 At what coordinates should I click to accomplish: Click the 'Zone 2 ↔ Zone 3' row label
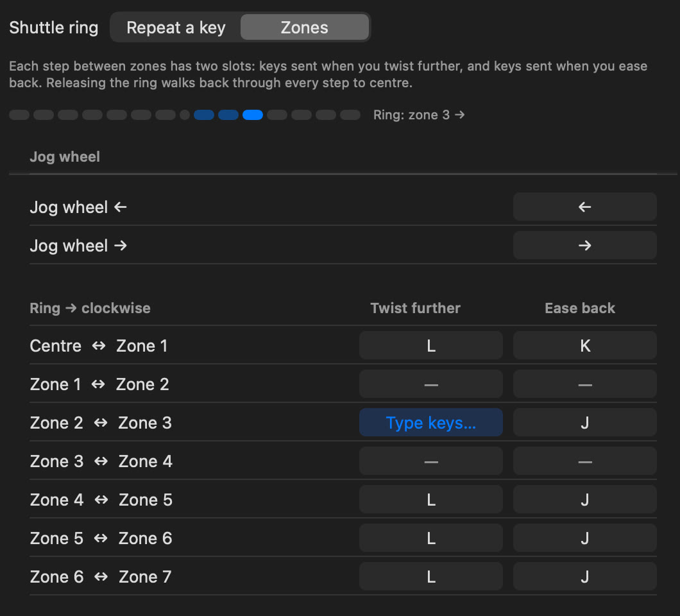pyautogui.click(x=101, y=422)
